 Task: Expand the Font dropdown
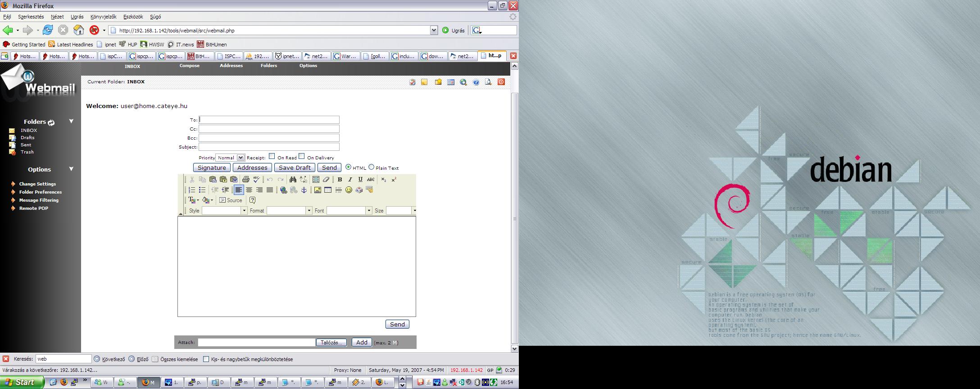point(368,211)
